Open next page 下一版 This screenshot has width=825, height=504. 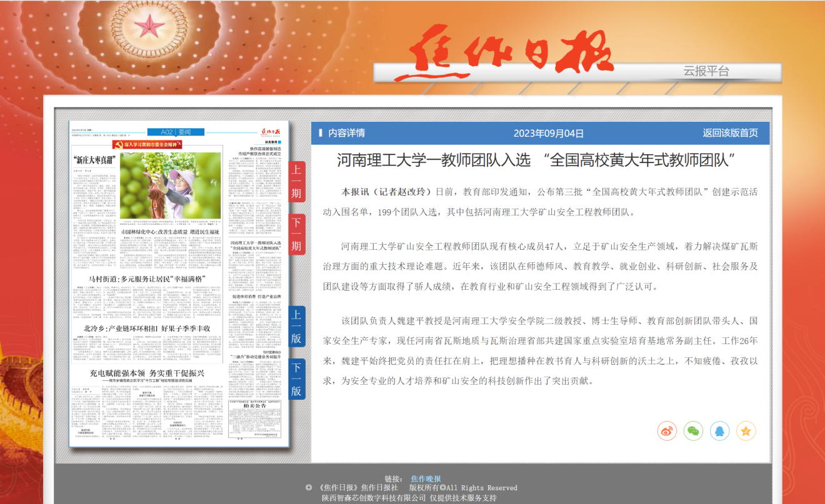click(x=296, y=380)
